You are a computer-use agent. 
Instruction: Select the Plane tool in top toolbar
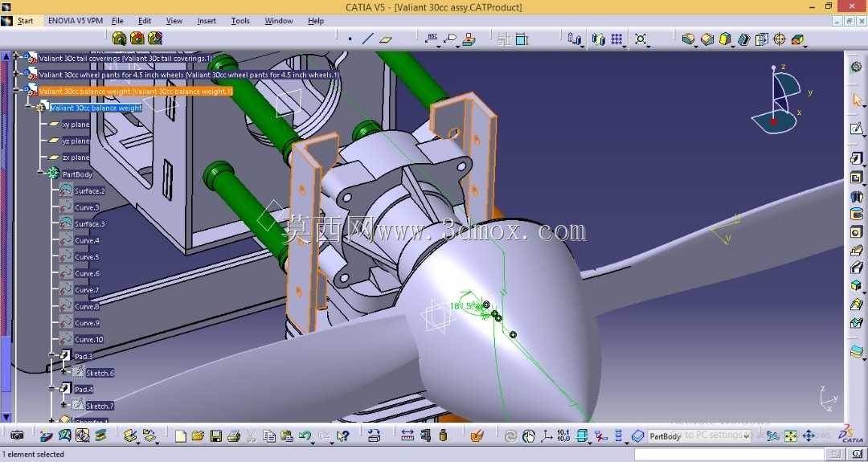pos(386,39)
